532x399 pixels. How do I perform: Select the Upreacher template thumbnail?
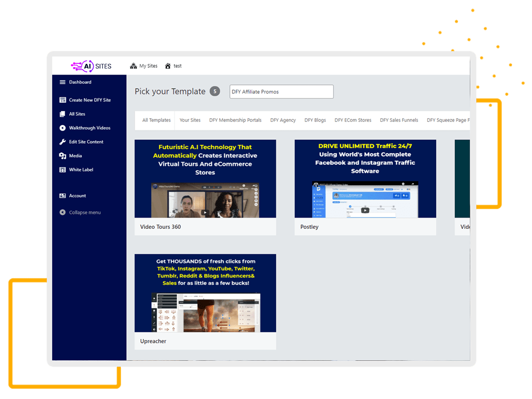(x=205, y=293)
